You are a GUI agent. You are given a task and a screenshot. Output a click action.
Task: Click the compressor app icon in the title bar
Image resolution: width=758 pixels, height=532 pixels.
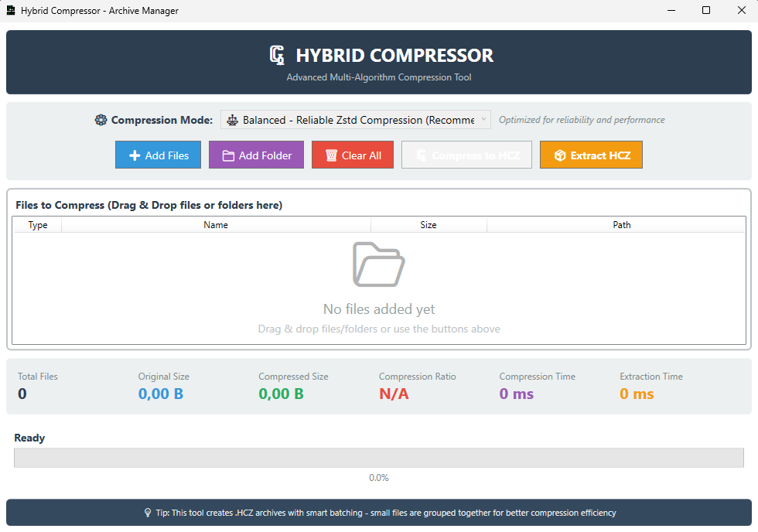click(x=10, y=10)
